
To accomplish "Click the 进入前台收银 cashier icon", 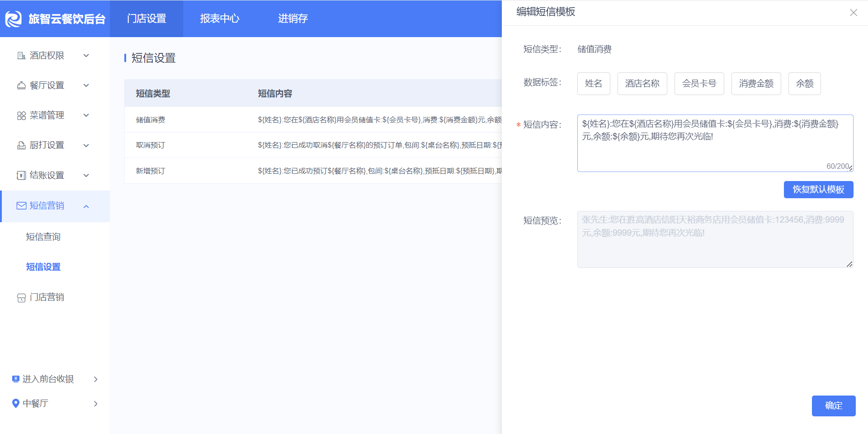I will pos(16,379).
